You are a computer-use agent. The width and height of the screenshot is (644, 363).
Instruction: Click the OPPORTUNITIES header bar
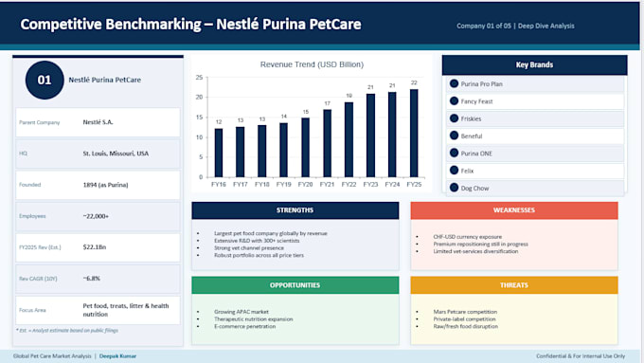coord(295,285)
